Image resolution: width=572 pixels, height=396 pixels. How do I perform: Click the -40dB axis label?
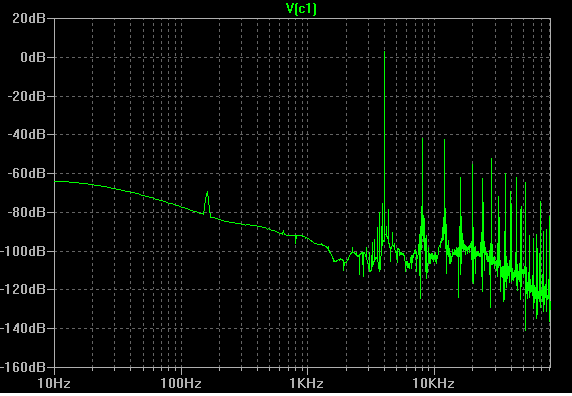27,135
